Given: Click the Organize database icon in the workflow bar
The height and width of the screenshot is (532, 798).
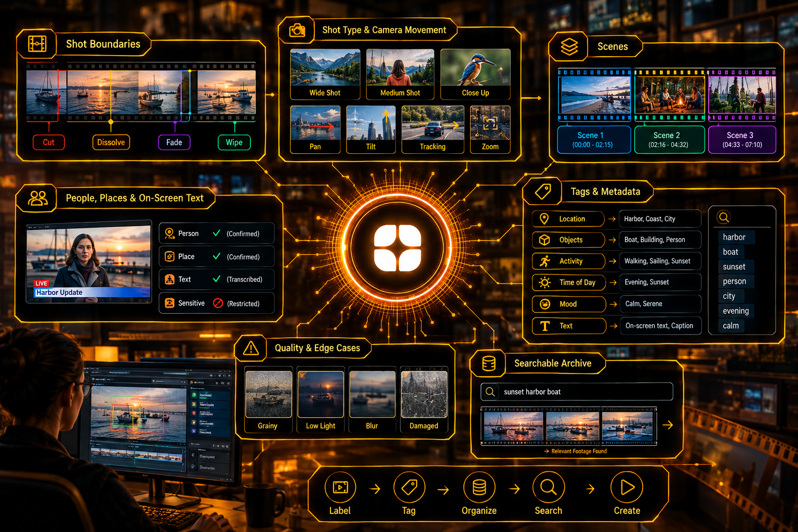Looking at the screenshot, I should coord(479,487).
